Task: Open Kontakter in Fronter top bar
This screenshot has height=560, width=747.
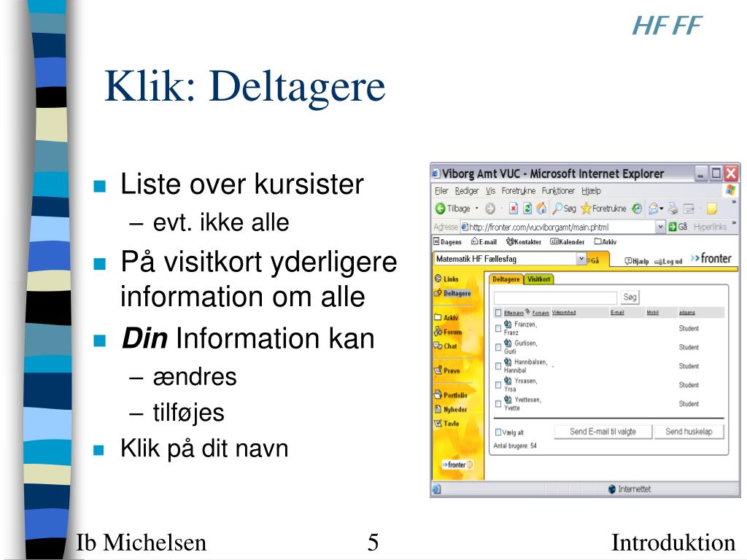Action: pyautogui.click(x=524, y=242)
